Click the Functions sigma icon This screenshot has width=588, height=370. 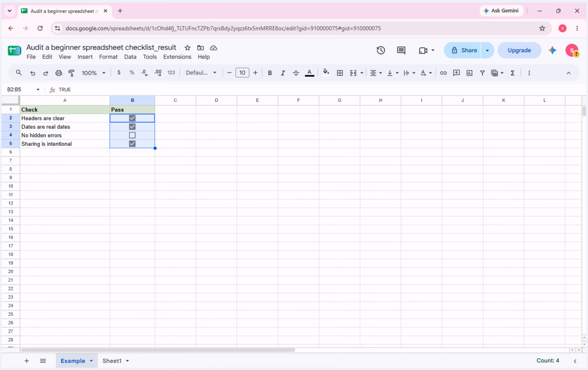point(513,73)
